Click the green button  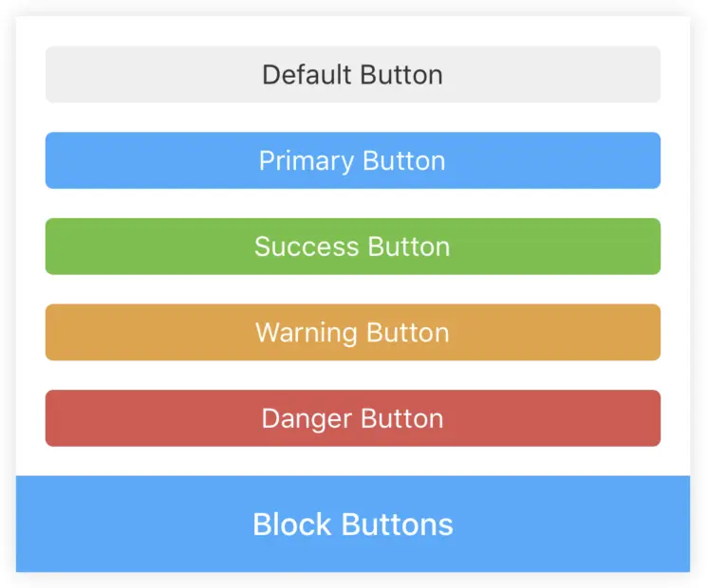click(x=352, y=247)
